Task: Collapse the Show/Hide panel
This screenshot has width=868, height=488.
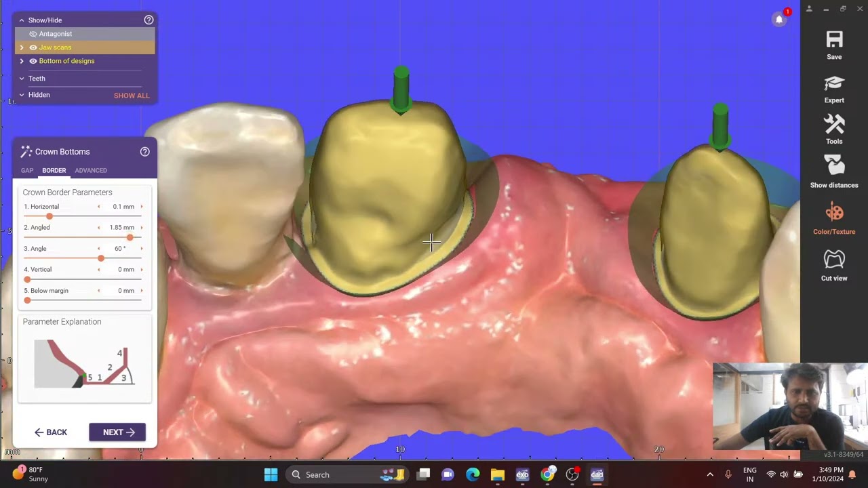Action: click(22, 20)
